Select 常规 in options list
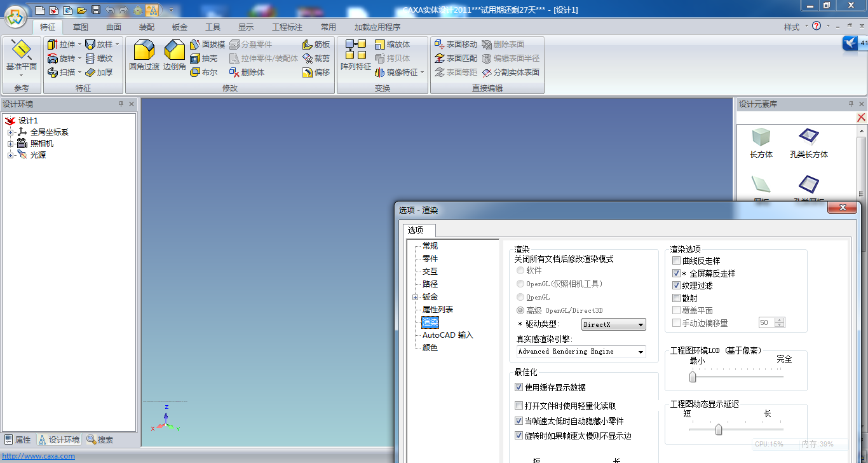This screenshot has height=463, width=868. (430, 246)
